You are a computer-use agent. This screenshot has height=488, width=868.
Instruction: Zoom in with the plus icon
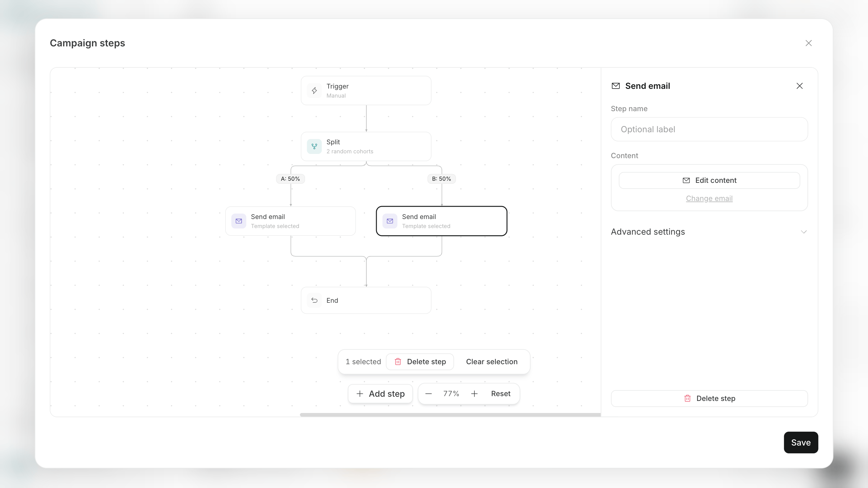[474, 394]
